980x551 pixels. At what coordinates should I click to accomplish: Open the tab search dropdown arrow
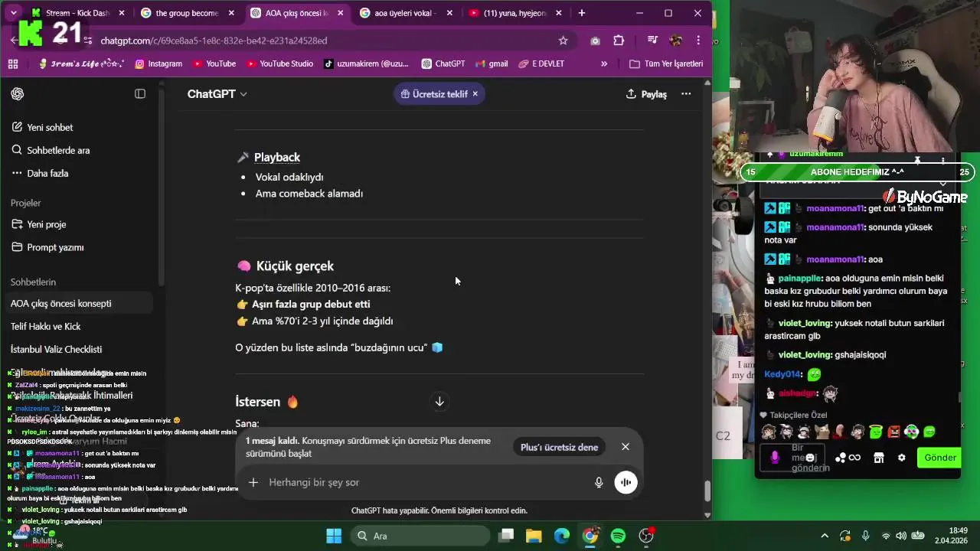click(x=13, y=13)
